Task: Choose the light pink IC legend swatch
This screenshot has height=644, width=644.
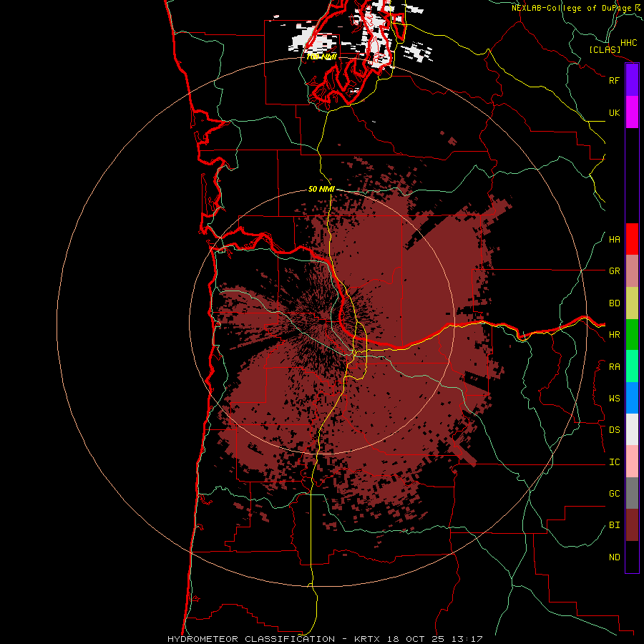Action: (x=632, y=462)
